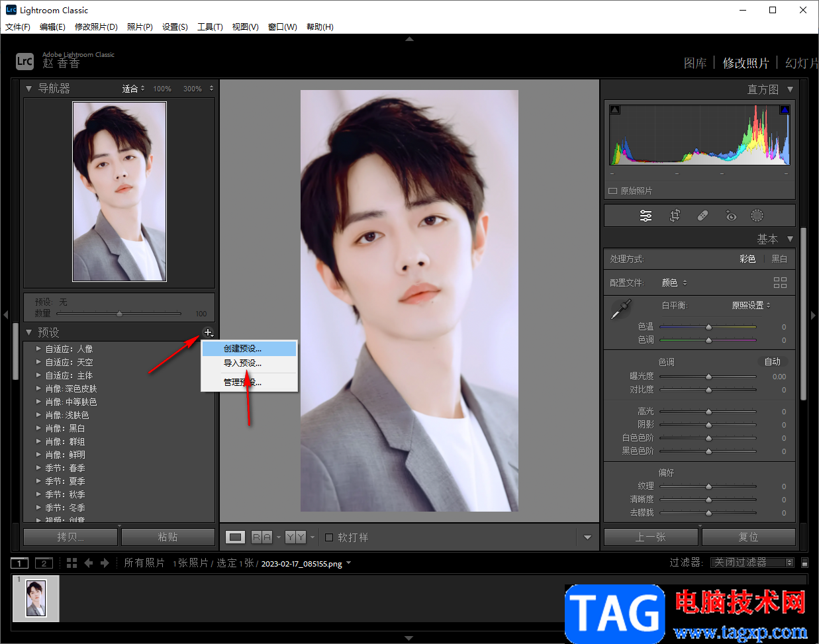Image resolution: width=819 pixels, height=644 pixels.
Task: Expand the Adaptive: Portrait preset group
Action: pos(38,349)
